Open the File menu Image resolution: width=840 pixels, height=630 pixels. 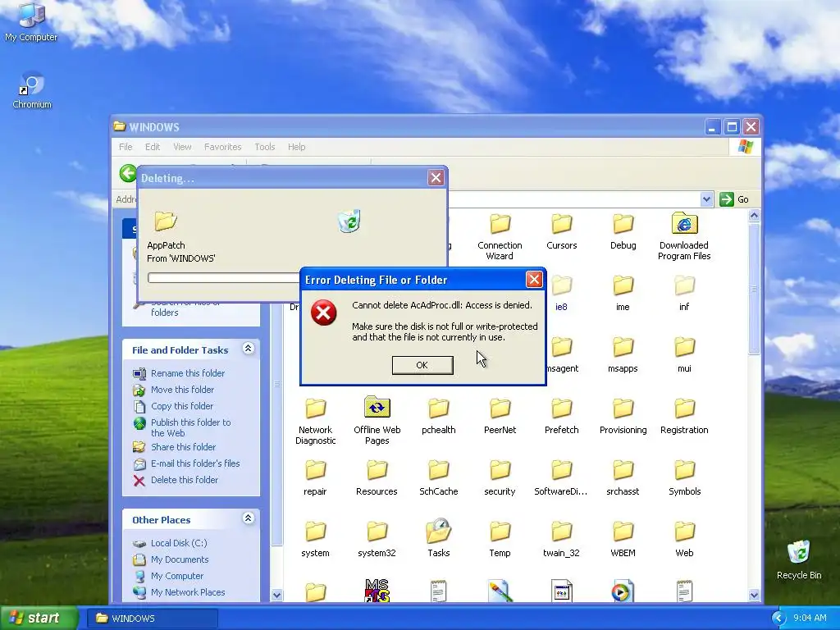pyautogui.click(x=126, y=147)
